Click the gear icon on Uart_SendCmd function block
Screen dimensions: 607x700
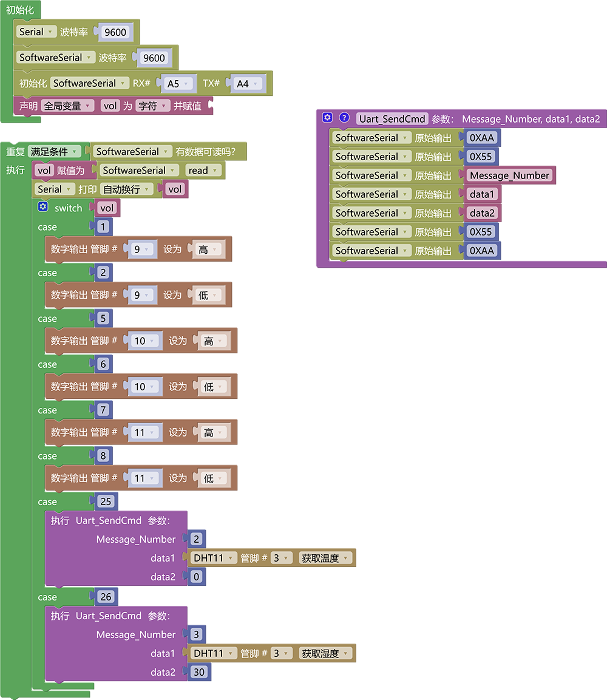pyautogui.click(x=327, y=117)
